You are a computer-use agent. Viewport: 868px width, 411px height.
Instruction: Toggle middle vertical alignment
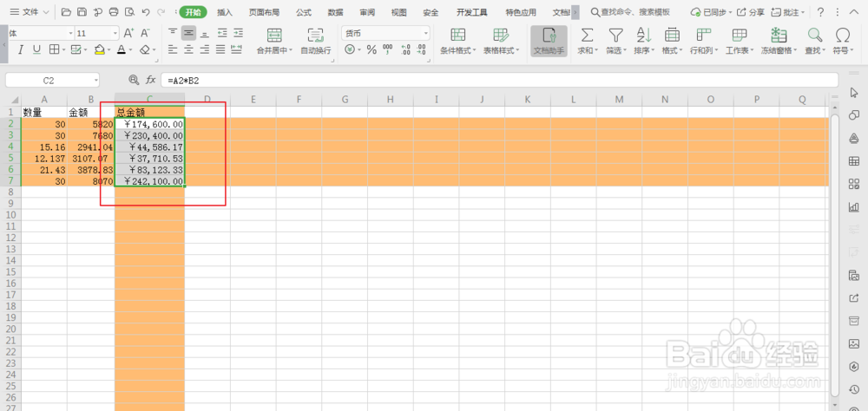point(188,33)
